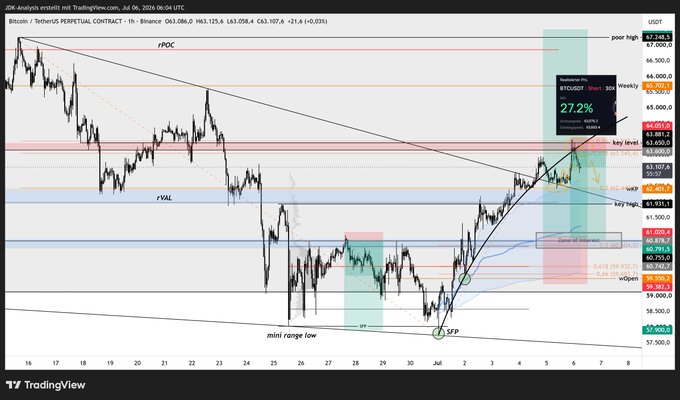
Task: Click the small 'SFP' label inside the green short box
Action: click(363, 326)
